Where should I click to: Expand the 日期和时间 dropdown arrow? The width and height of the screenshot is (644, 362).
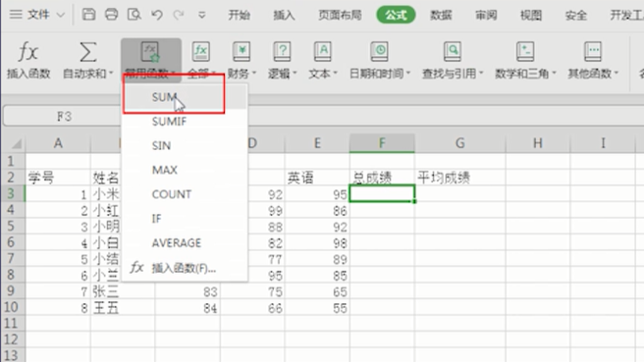(407, 74)
